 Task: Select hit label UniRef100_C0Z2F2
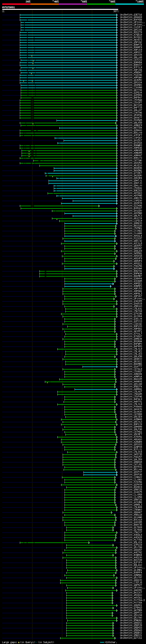pyautogui.click(x=131, y=27)
